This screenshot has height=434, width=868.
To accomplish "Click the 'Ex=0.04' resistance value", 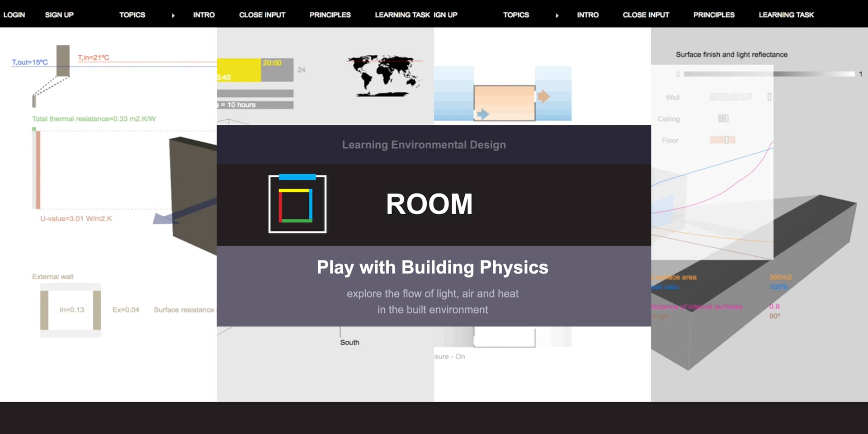I will [x=126, y=310].
